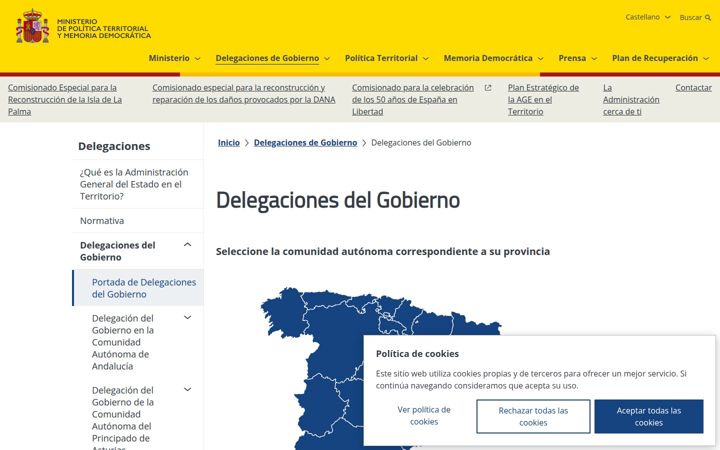Collapse the Delegaciones del Gobierno sidebar section
The height and width of the screenshot is (450, 720).
coord(187,245)
